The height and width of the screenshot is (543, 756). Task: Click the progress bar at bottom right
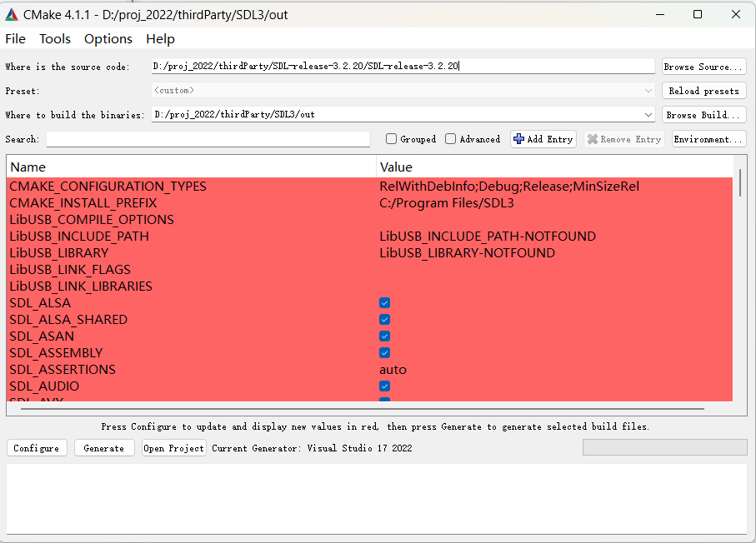[x=664, y=447]
